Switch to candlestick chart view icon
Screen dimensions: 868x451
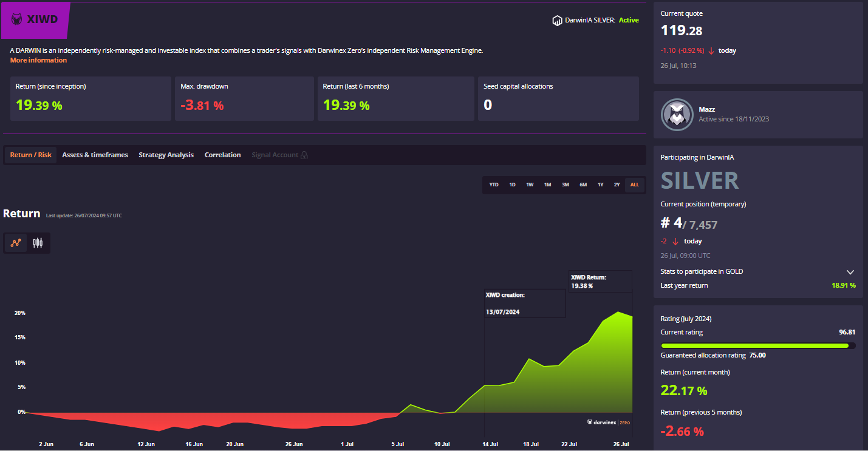38,243
